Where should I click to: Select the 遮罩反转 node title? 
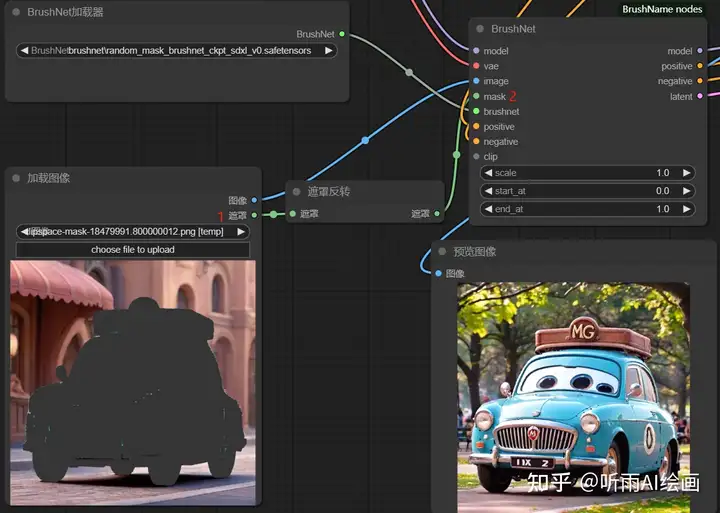click(329, 192)
